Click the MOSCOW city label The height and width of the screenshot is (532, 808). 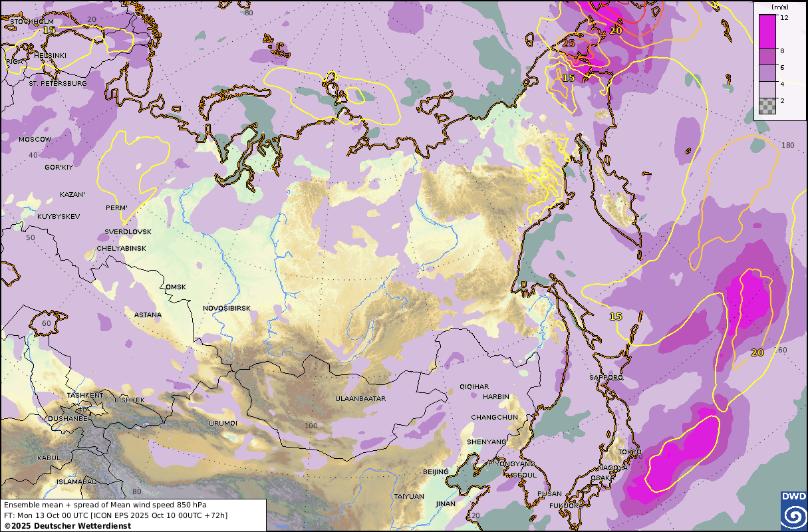click(x=35, y=140)
